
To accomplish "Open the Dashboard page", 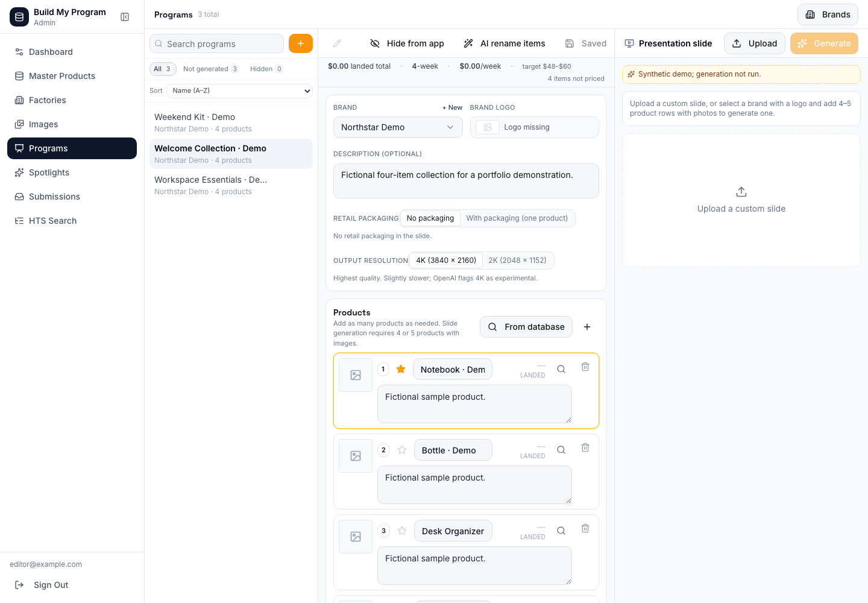I will (x=72, y=52).
